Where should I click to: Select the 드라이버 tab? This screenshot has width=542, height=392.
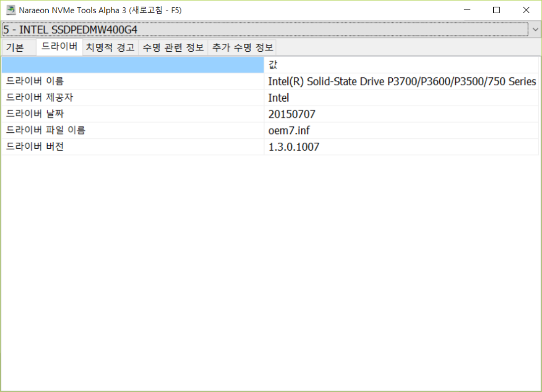pyautogui.click(x=59, y=47)
